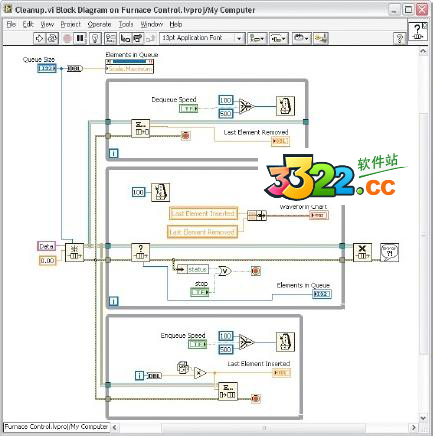Viewport: 433px width, 436px height.
Task: Click the Step Into toolbar icon
Action: click(125, 38)
